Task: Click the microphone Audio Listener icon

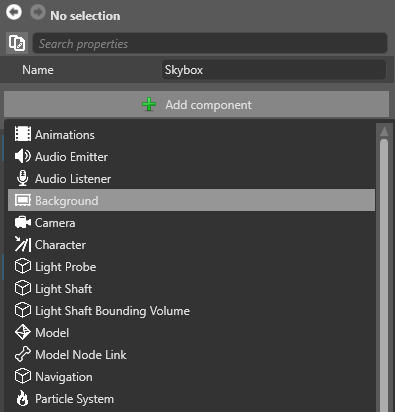Action: tap(23, 178)
